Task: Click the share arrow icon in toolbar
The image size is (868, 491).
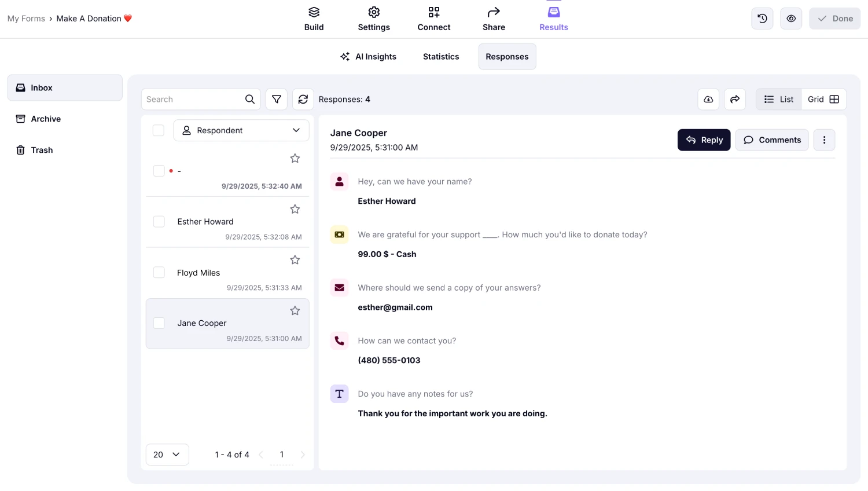Action: click(734, 100)
